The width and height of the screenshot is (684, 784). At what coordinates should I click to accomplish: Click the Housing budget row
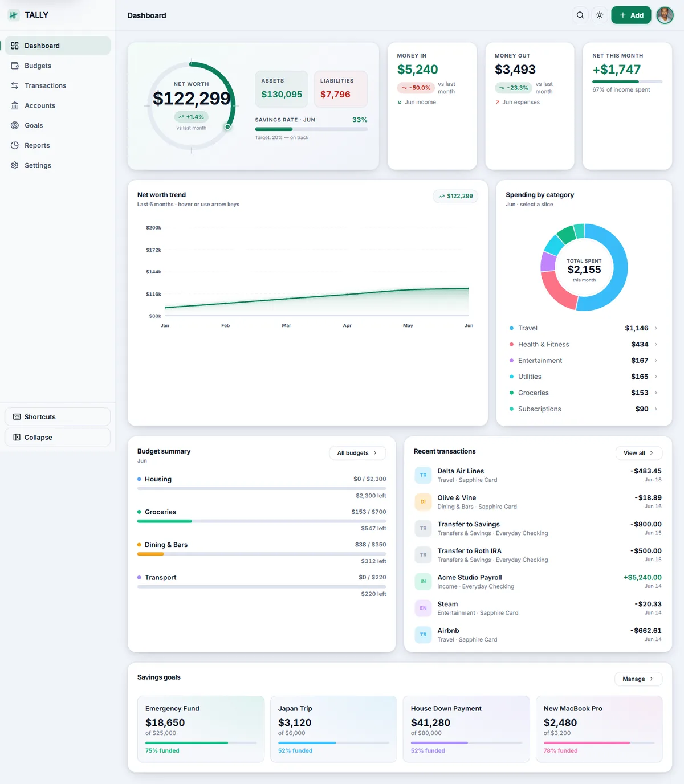pyautogui.click(x=262, y=487)
